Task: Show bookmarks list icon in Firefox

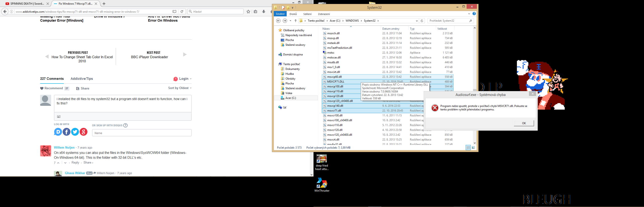Action: (x=255, y=11)
